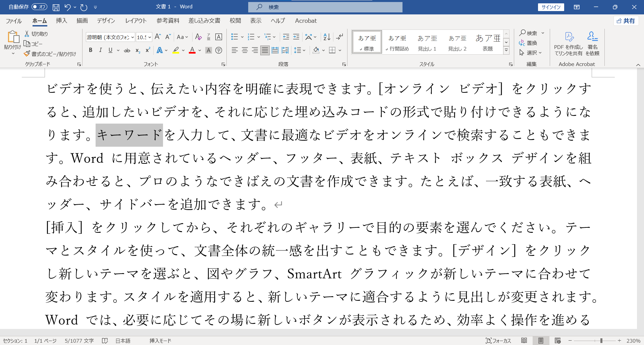Apply the 見出し 1 style
The width and height of the screenshot is (644, 345).
pos(427,42)
